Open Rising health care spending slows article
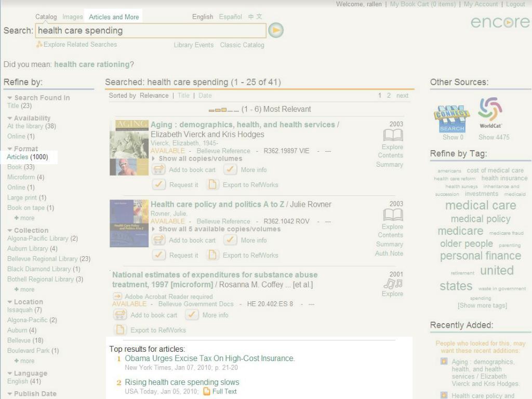The width and height of the screenshot is (532, 399). (x=182, y=382)
